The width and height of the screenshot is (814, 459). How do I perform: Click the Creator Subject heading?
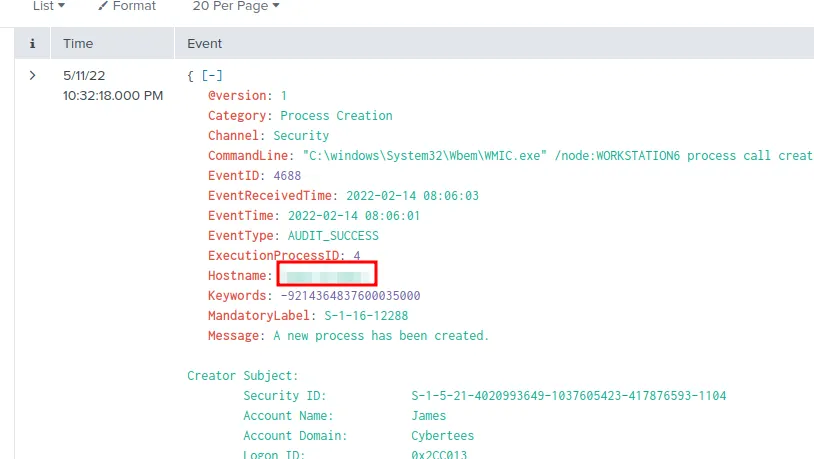(243, 375)
